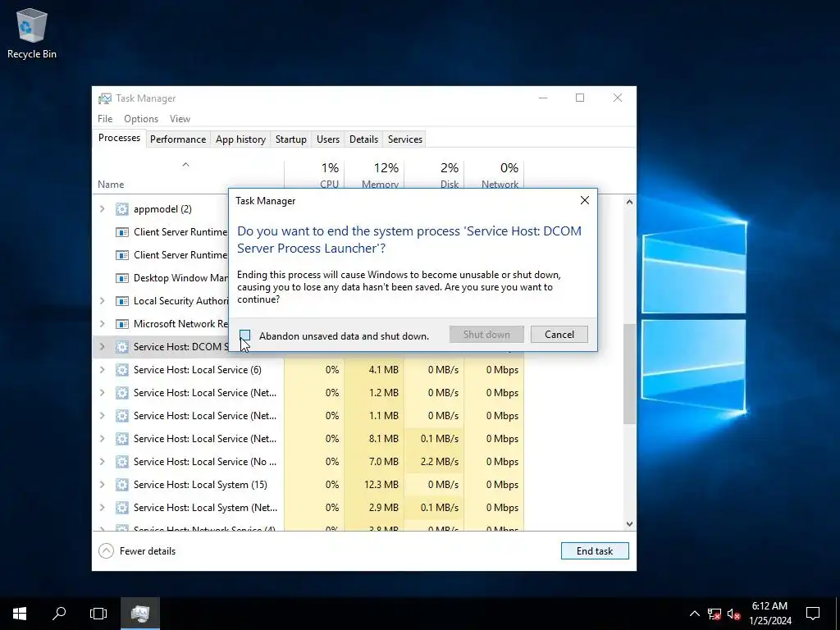The width and height of the screenshot is (840, 630).
Task: Click the Task Manager taskbar button
Action: (139, 614)
